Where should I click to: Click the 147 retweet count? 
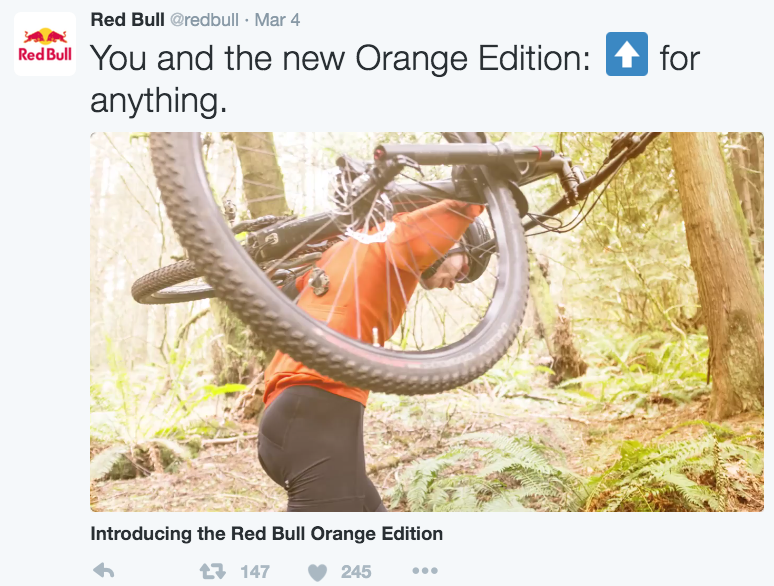click(x=255, y=572)
